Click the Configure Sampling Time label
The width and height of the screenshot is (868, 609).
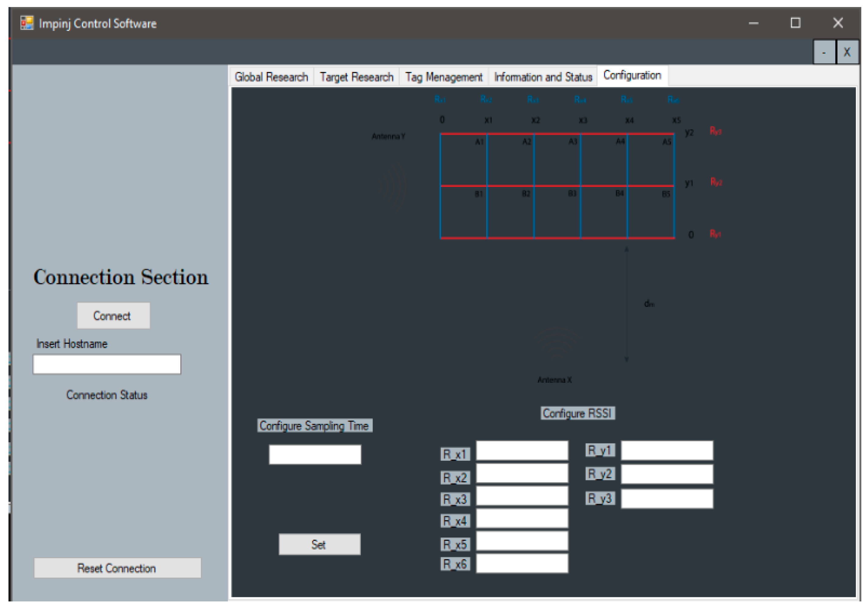(x=314, y=425)
